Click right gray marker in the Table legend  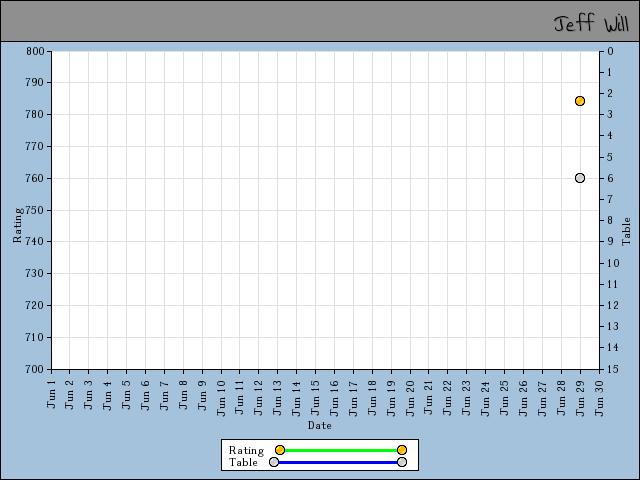402,462
